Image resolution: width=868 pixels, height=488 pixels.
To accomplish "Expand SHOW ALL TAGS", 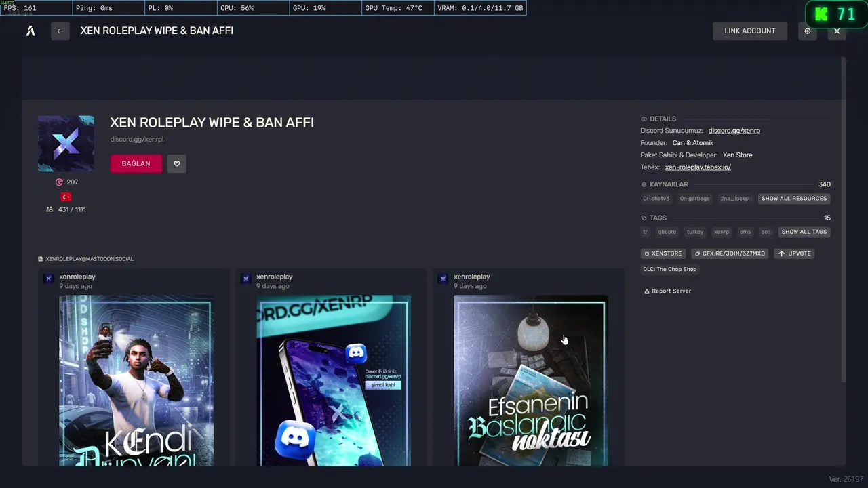I will 804,232.
